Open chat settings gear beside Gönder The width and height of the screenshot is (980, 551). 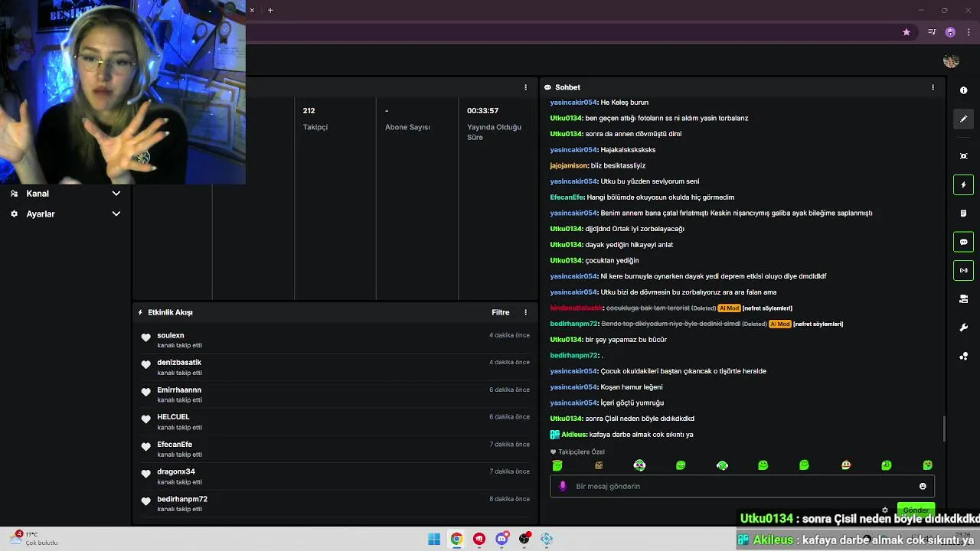[x=885, y=510]
